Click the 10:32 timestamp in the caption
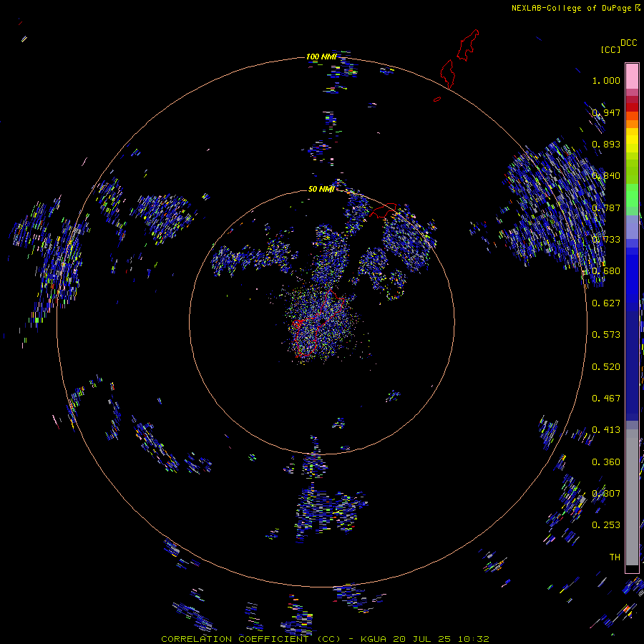Viewport: 644px width, 644px height. [x=474, y=639]
